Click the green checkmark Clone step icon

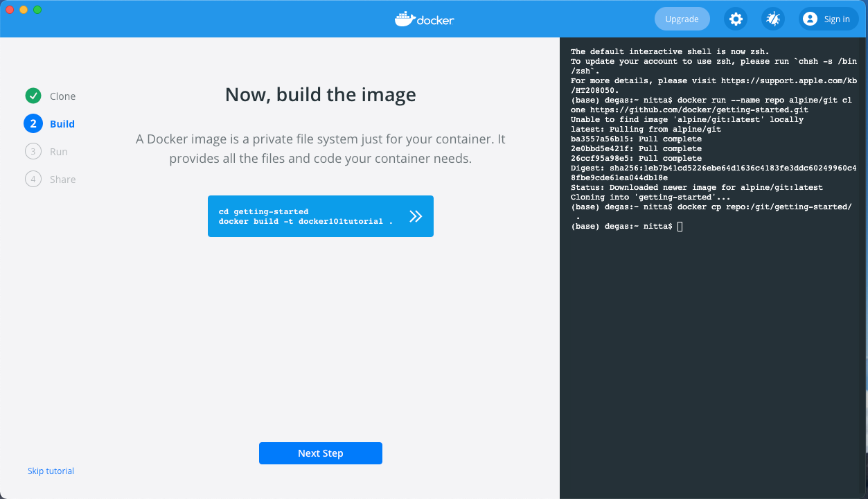[x=33, y=96]
